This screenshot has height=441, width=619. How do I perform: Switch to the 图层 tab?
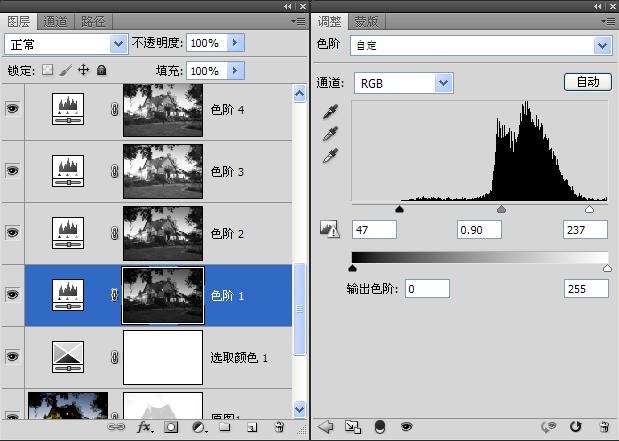[19, 21]
